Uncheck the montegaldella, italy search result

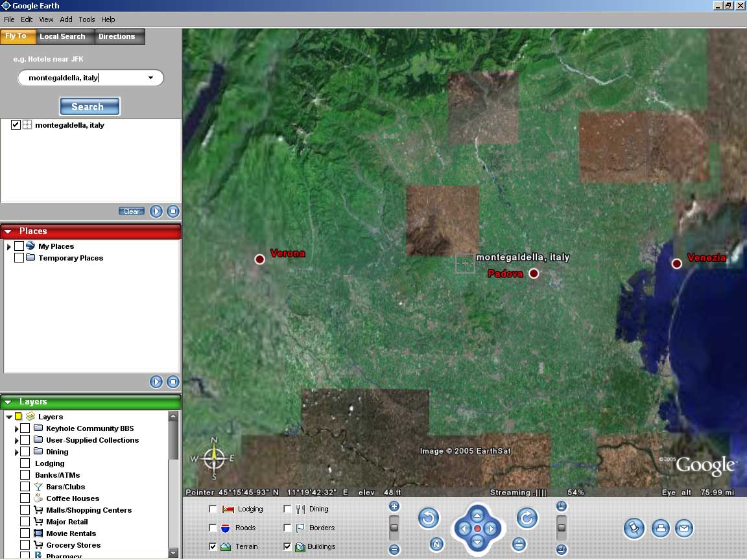(16, 124)
